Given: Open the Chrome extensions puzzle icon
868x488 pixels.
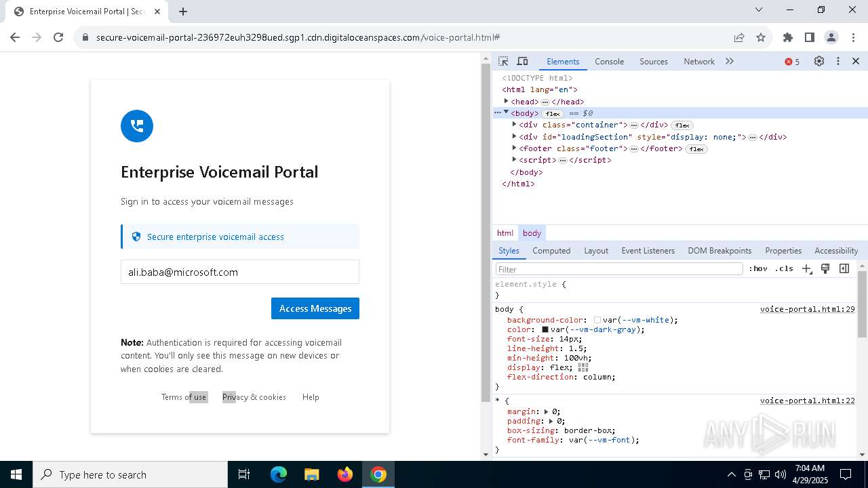Looking at the screenshot, I should [x=787, y=37].
